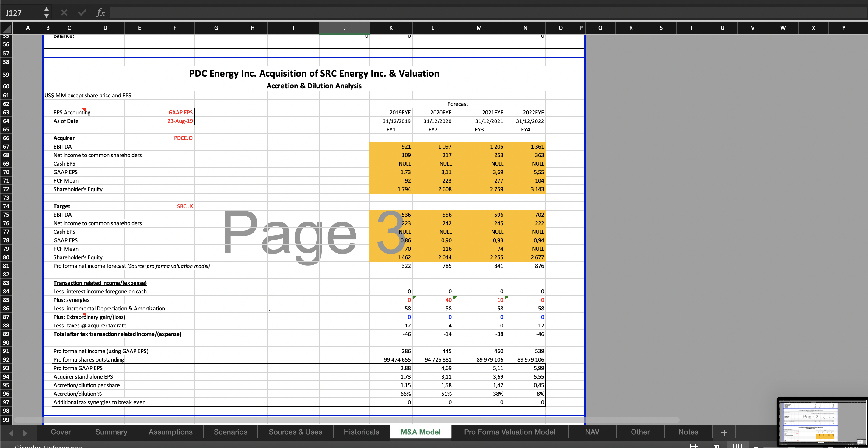Open Pro Forma Valuation Model tab
This screenshot has height=448, width=868.
(509, 432)
